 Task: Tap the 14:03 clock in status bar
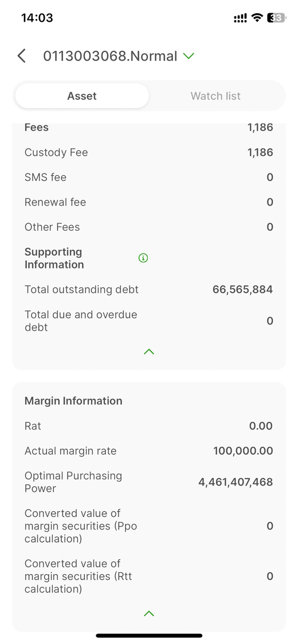point(37,18)
